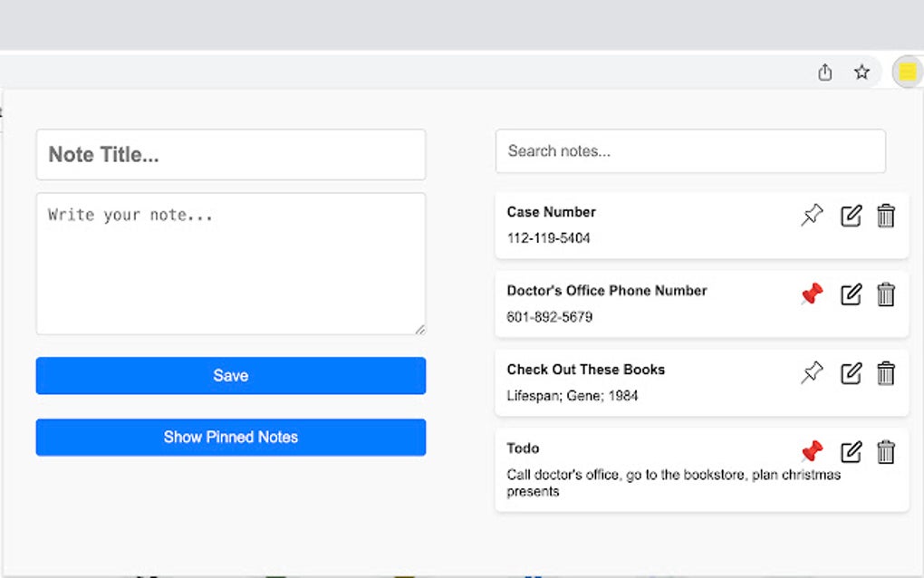Edit the Todo note
The height and width of the screenshot is (578, 924).
tap(850, 452)
